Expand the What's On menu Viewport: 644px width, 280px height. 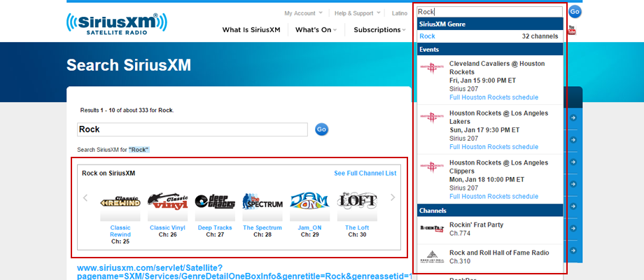coord(316,29)
